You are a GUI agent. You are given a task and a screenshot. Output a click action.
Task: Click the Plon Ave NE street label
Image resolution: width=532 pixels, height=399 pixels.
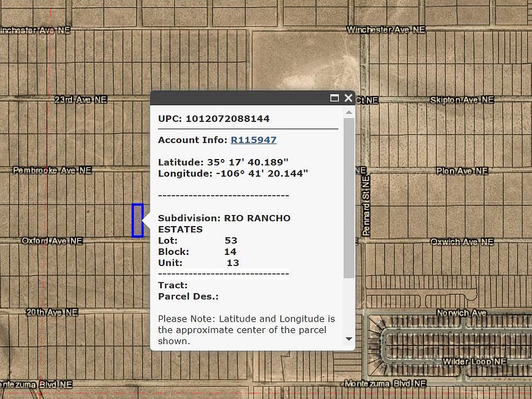462,171
